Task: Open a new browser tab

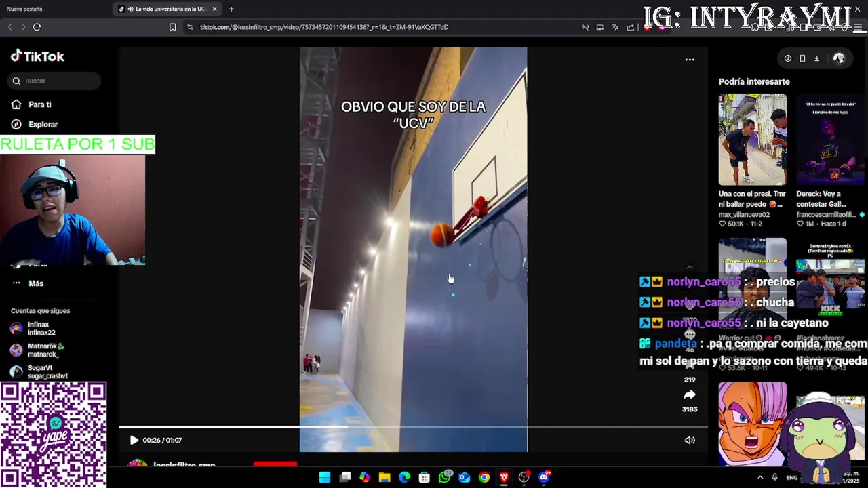Action: [231, 9]
